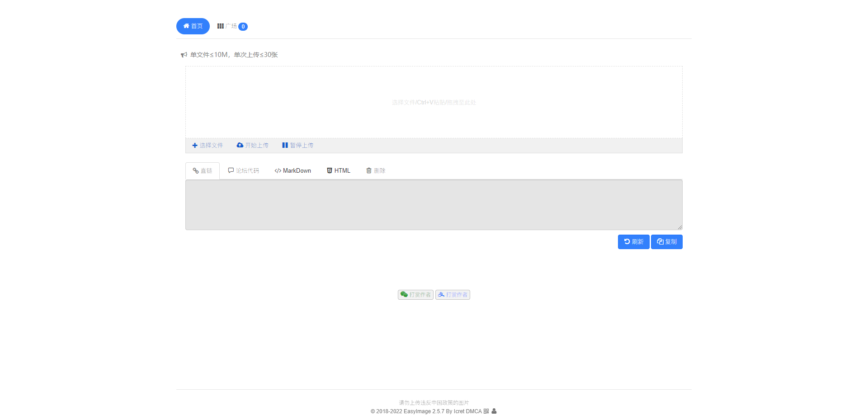
Task: Click 暂停上传 pause upload button
Action: (298, 146)
